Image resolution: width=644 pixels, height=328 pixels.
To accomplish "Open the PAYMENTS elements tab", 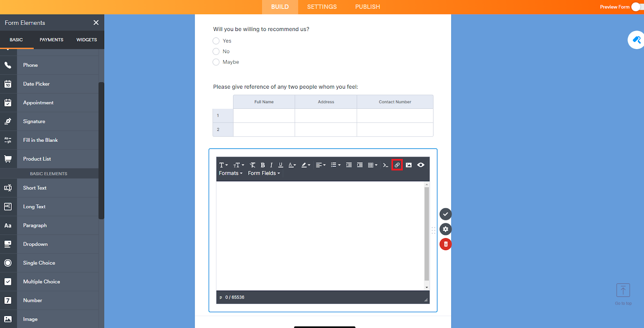I will point(52,40).
